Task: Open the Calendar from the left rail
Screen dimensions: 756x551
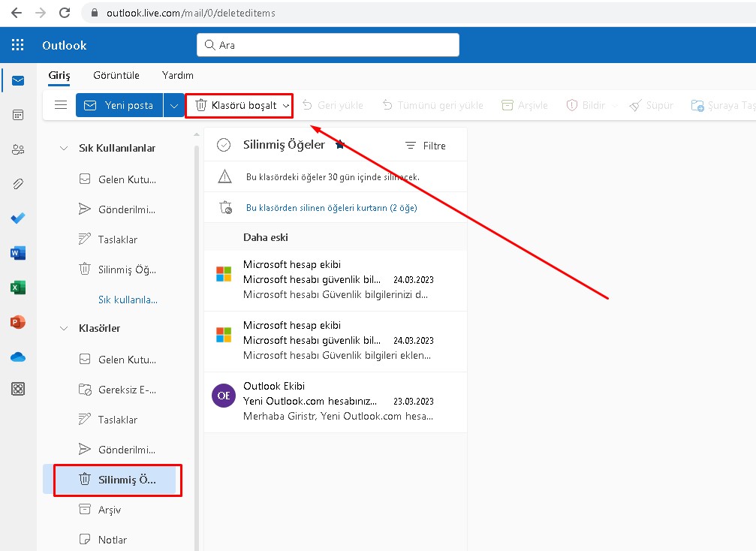Action: [17, 114]
